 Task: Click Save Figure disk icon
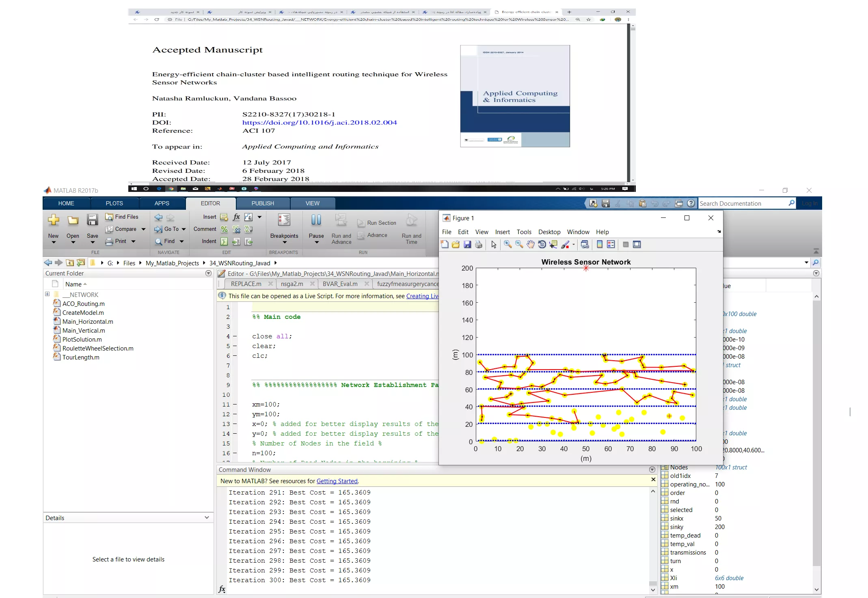467,244
